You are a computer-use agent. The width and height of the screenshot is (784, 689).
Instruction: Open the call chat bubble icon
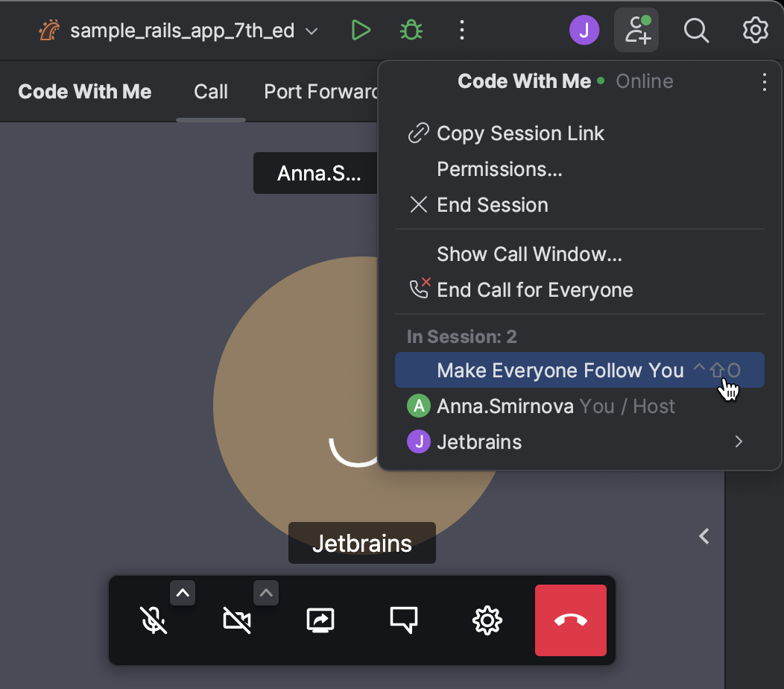point(403,620)
